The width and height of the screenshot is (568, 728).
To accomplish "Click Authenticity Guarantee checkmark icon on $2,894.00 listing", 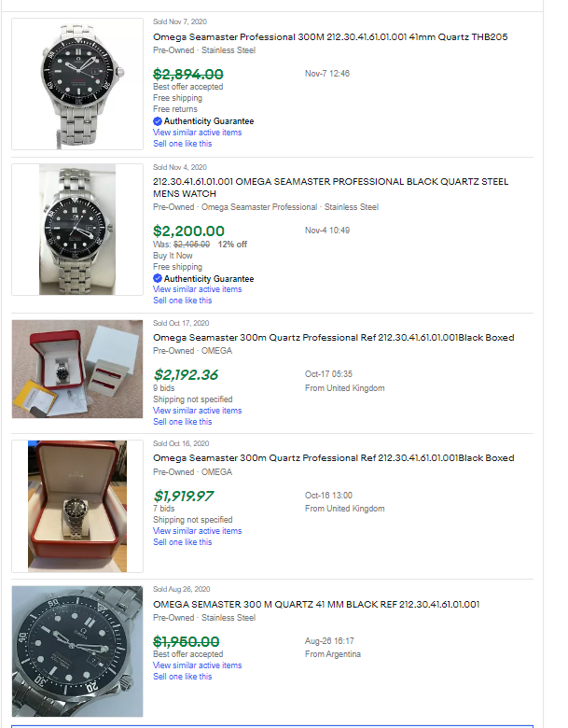I will click(158, 121).
